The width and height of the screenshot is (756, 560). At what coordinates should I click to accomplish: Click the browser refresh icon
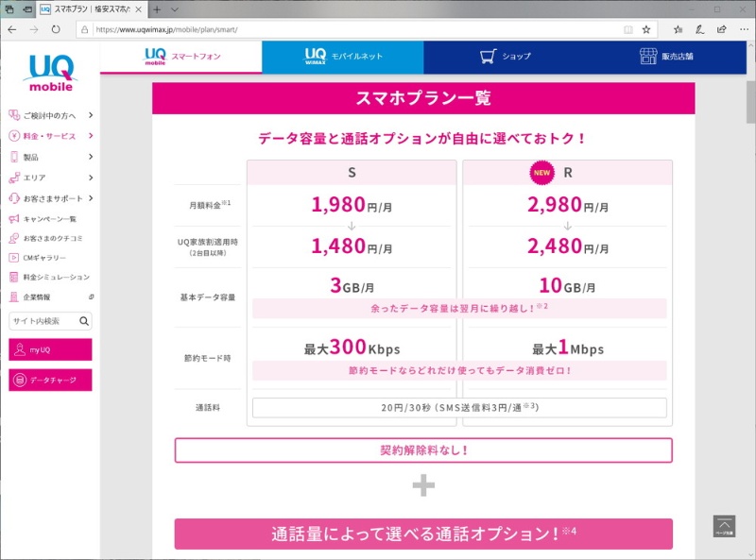coord(56,29)
